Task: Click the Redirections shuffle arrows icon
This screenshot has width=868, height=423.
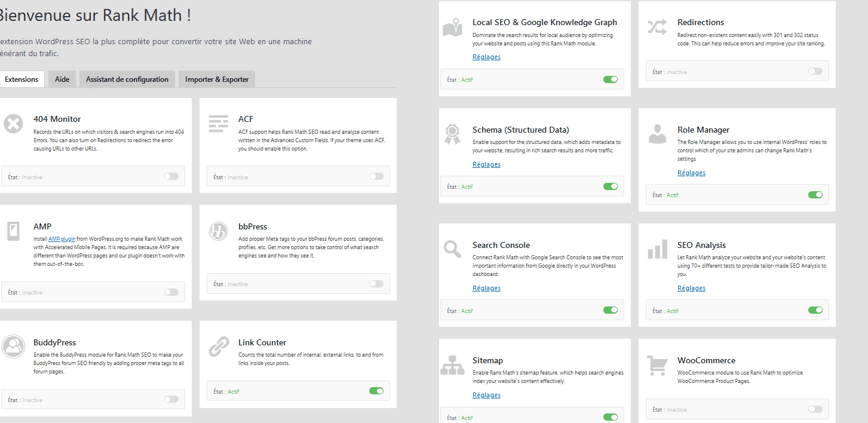Action: (657, 27)
